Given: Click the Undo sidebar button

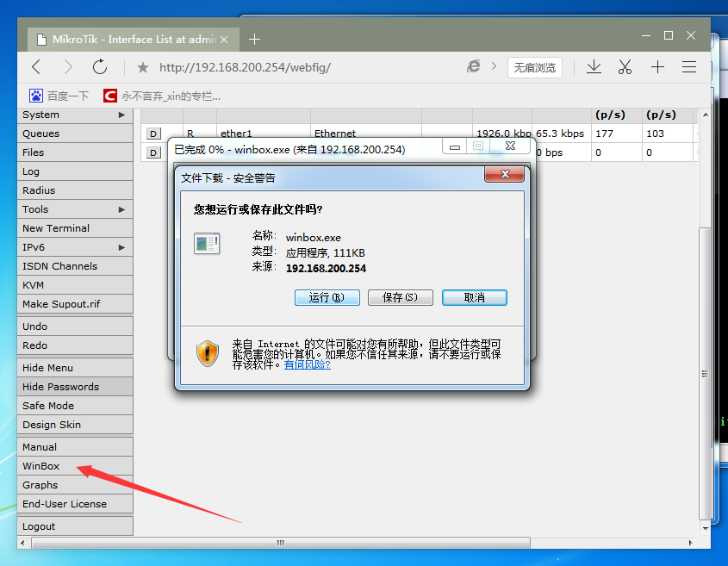Looking at the screenshot, I should [75, 327].
